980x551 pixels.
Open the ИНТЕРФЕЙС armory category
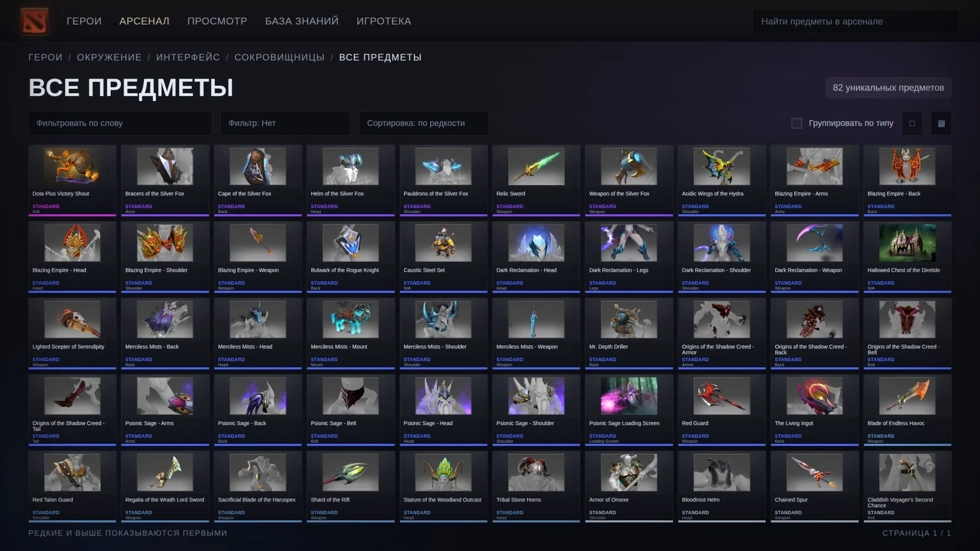tap(188, 57)
